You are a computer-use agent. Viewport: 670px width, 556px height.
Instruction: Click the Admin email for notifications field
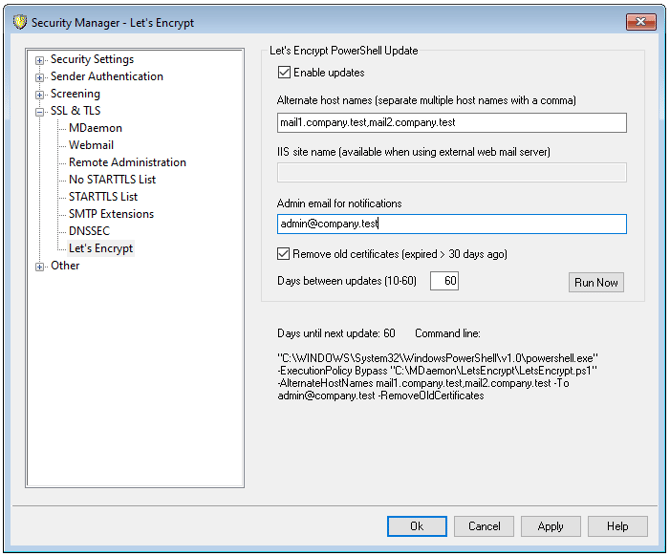click(x=452, y=224)
